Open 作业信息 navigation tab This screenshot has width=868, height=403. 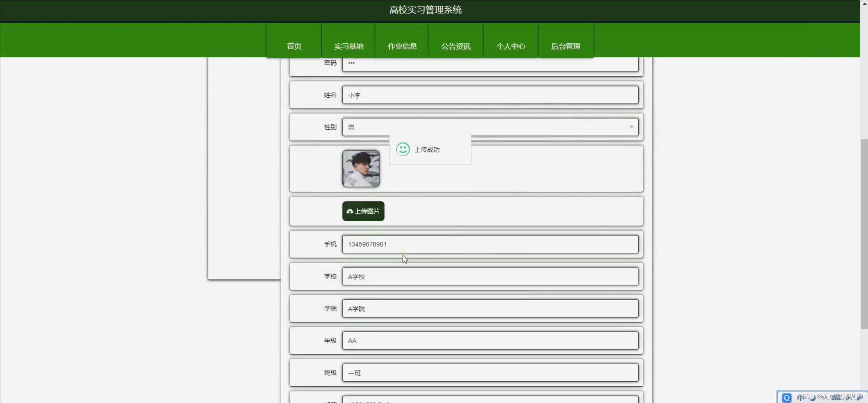tap(402, 46)
